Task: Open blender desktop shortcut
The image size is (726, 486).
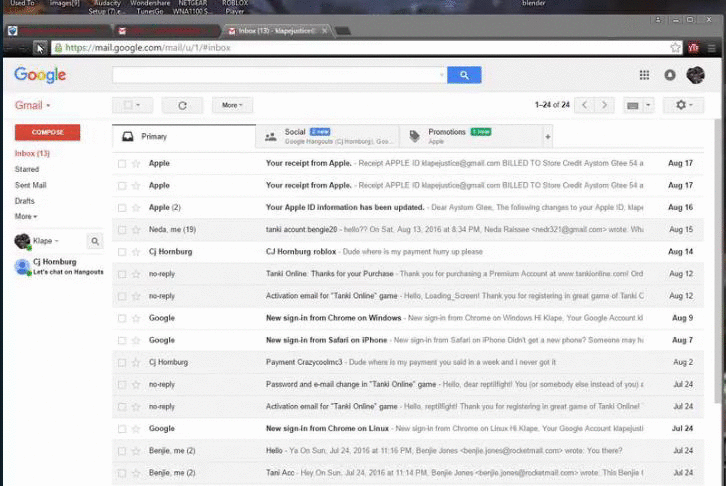Action: (533, 3)
